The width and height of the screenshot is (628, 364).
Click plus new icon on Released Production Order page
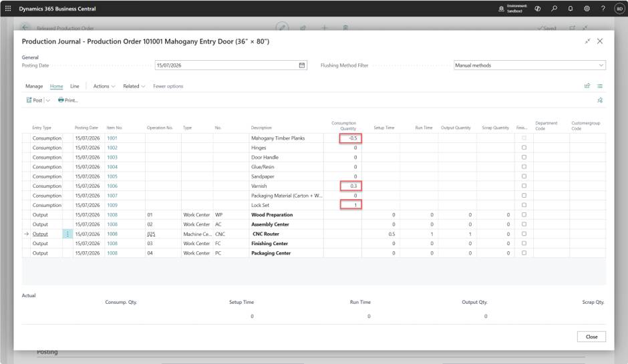point(325,27)
